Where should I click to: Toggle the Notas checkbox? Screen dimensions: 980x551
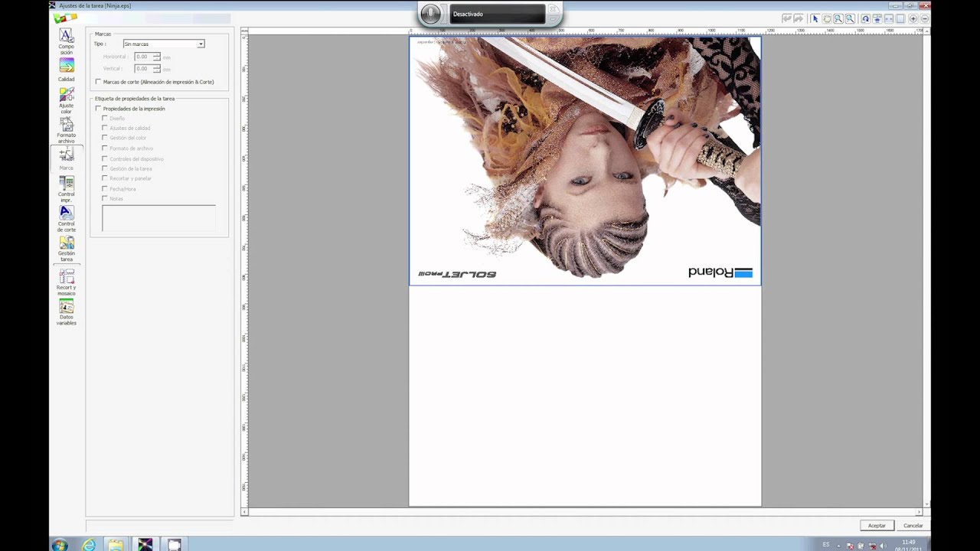point(105,198)
